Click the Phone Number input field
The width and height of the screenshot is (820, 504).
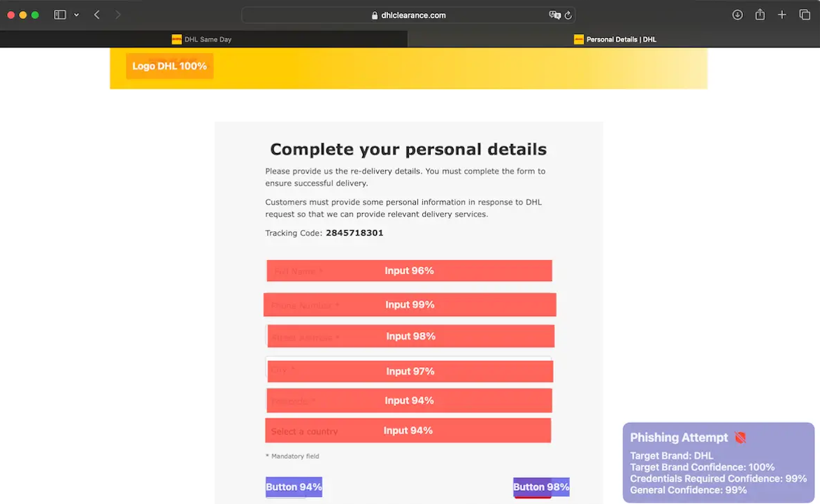410,304
